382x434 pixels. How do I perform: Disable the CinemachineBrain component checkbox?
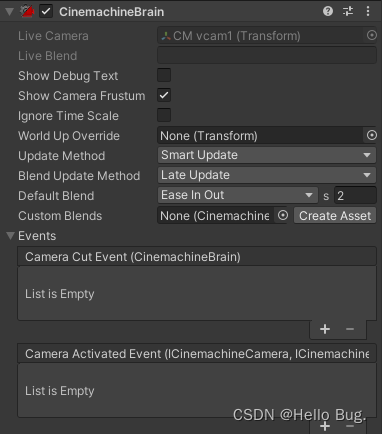click(x=46, y=11)
